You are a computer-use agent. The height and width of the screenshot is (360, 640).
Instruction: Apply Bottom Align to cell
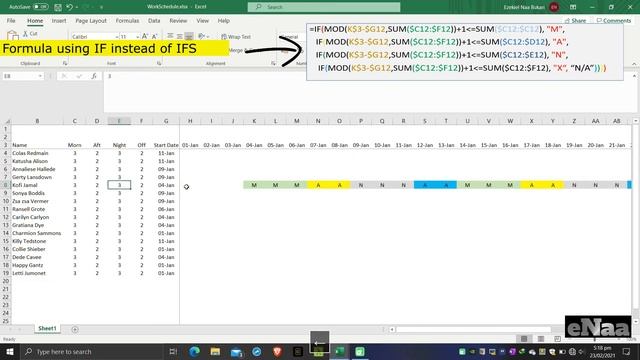tap(189, 36)
